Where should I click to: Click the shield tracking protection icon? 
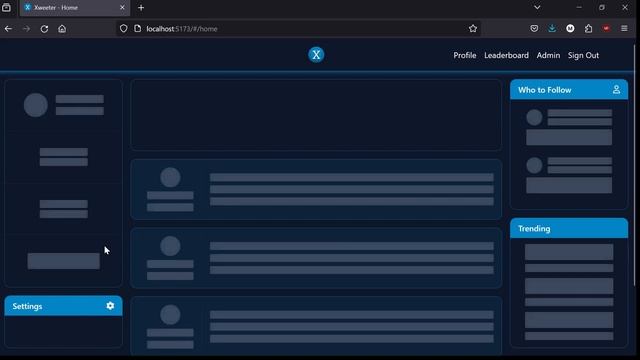tap(123, 29)
